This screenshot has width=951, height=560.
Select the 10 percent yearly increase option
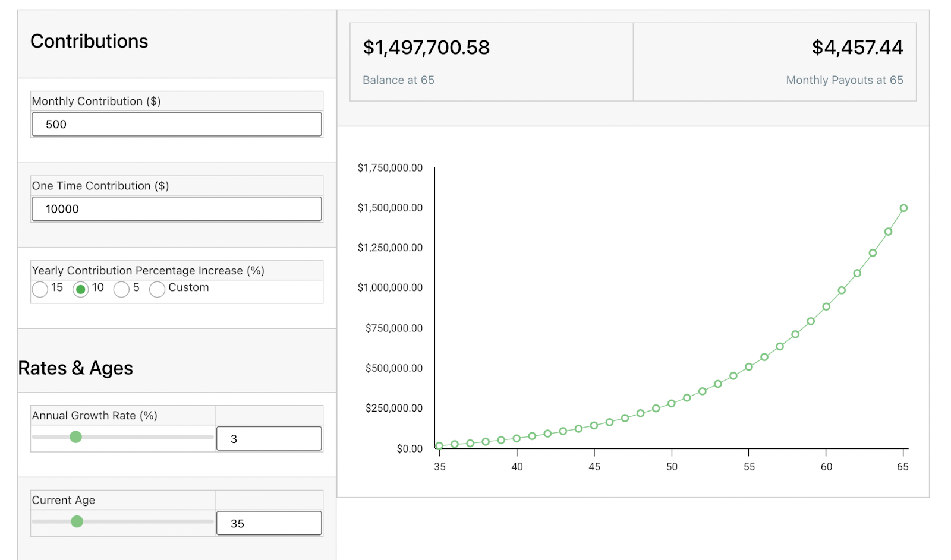click(80, 289)
